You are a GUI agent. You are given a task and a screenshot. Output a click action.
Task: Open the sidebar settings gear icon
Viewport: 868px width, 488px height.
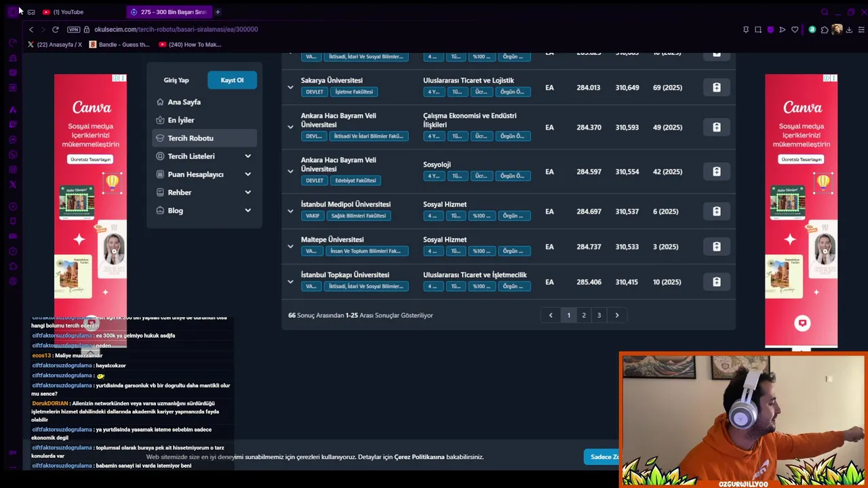(x=13, y=281)
